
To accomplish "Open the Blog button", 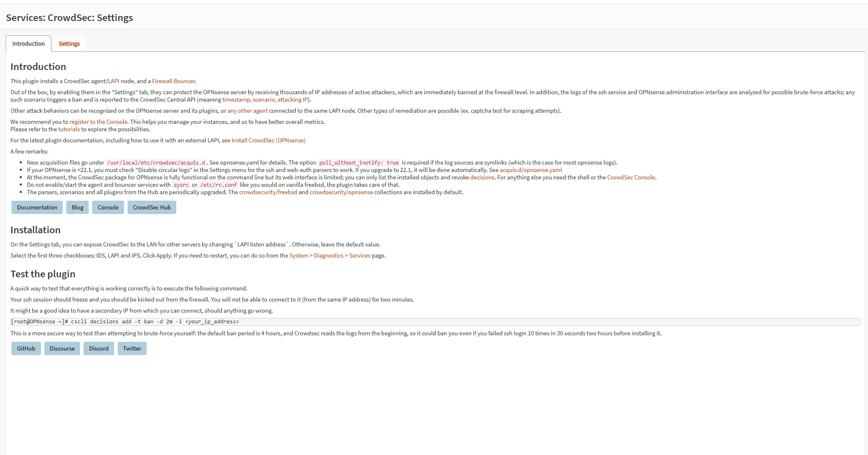I will click(x=77, y=207).
